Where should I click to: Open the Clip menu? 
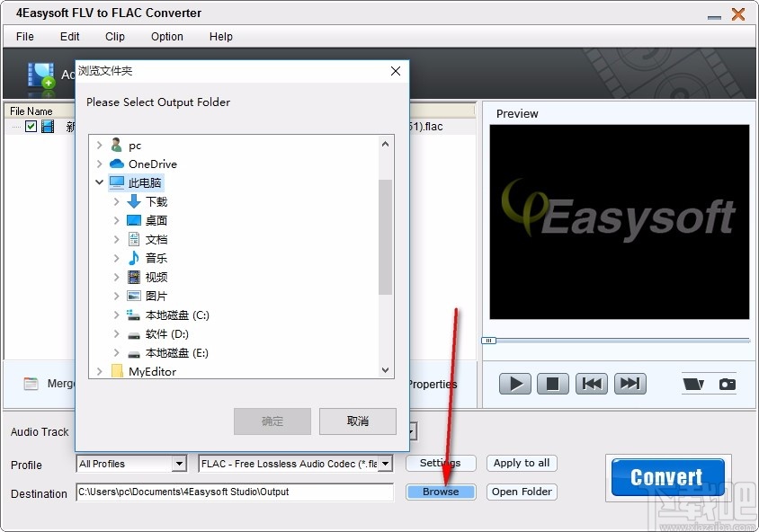(x=114, y=37)
